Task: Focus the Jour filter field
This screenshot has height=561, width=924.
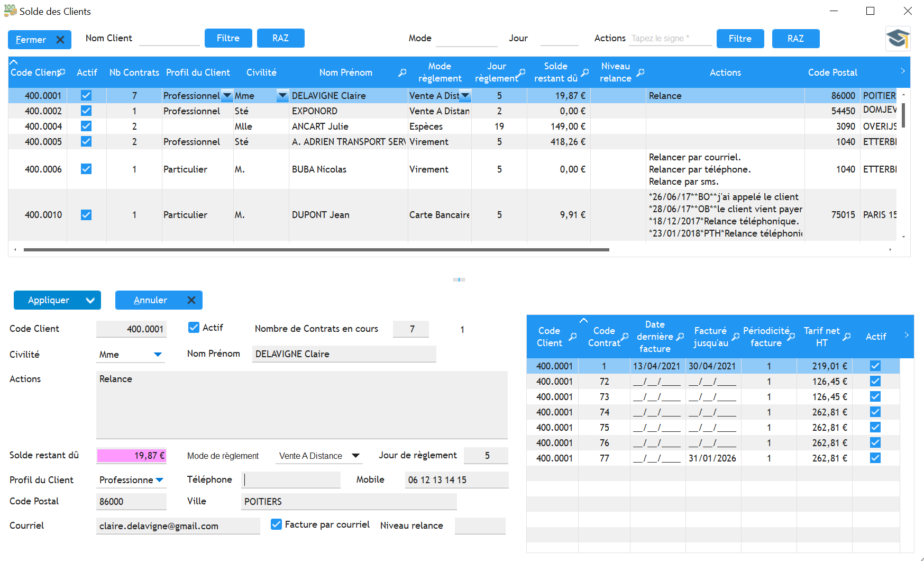Action: click(560, 39)
